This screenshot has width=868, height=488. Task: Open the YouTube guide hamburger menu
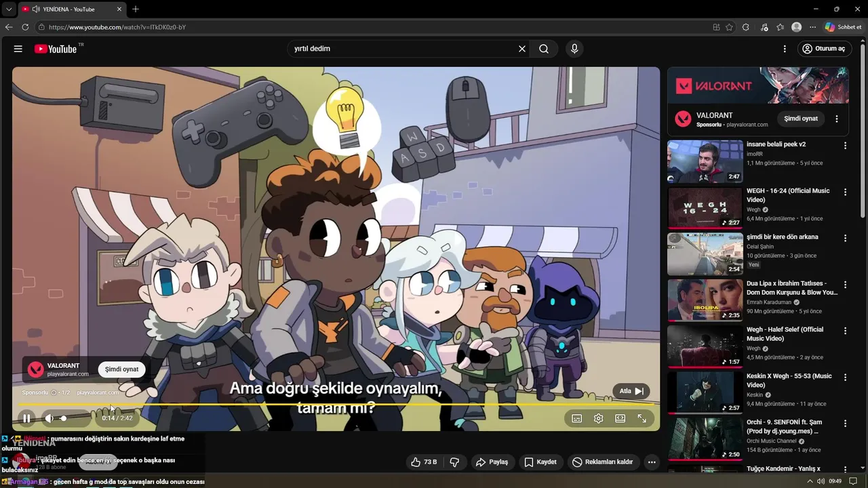18,49
